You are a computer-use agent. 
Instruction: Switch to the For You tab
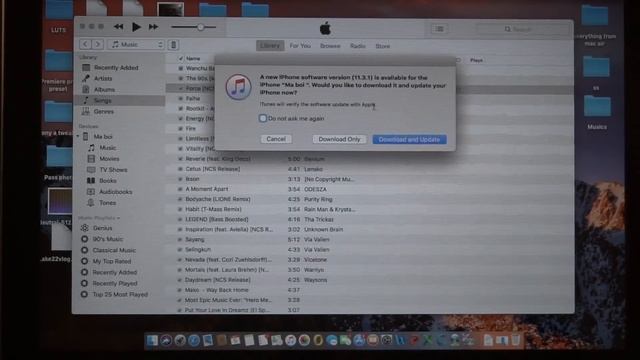tap(300, 46)
